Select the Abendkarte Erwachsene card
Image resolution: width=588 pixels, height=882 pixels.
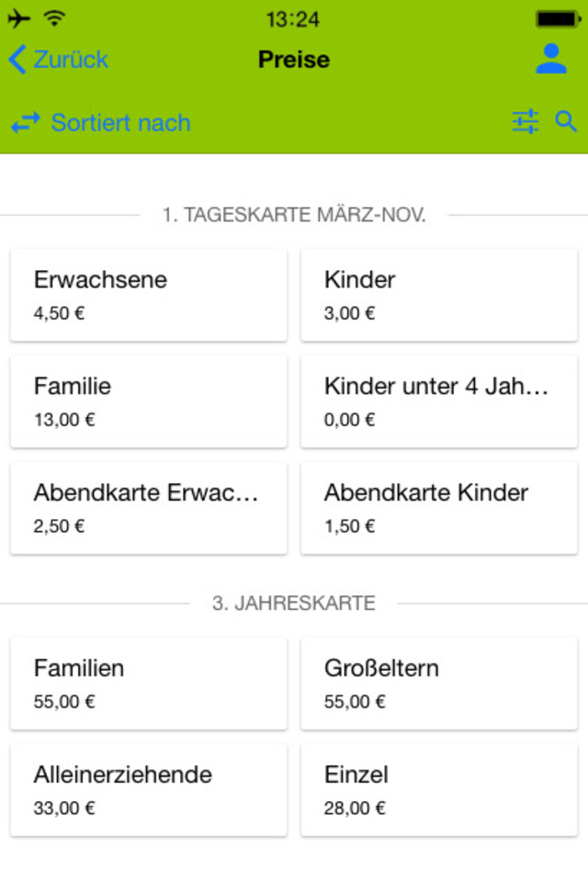[148, 508]
